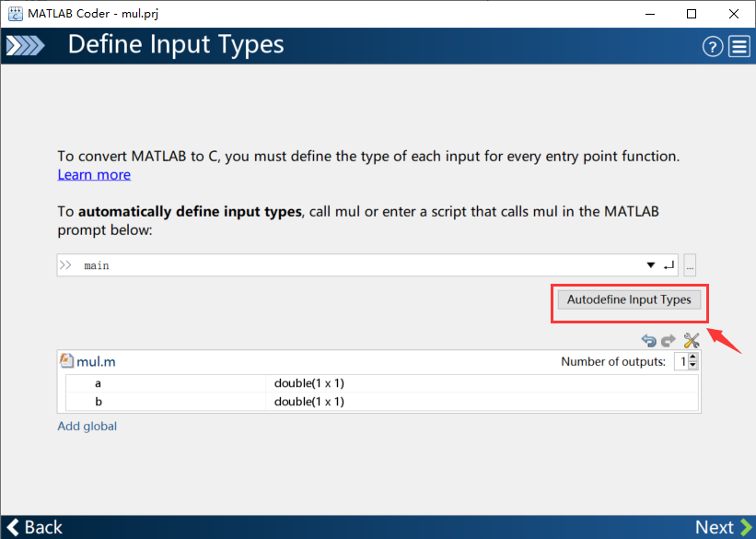Minimize the MATLAB Coder window
Viewport: 756px width, 539px height.
click(x=650, y=14)
